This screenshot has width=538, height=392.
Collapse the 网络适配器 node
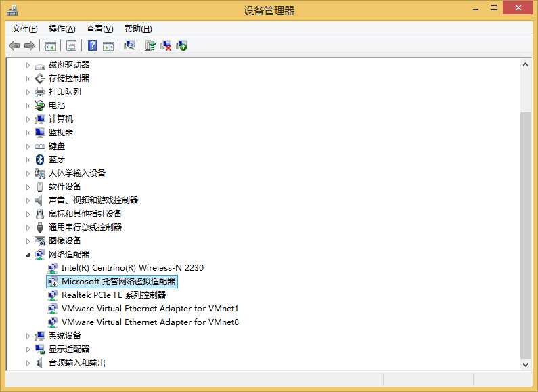pos(28,255)
